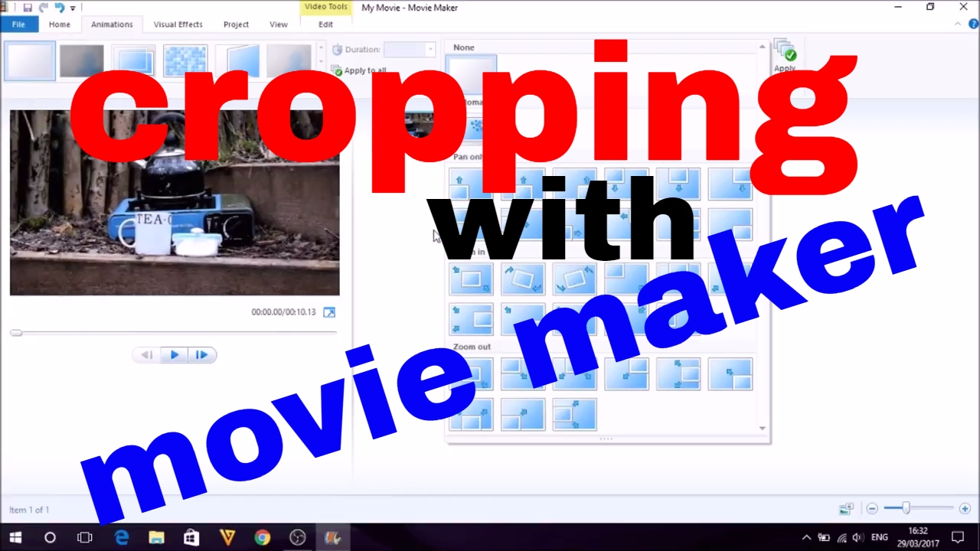Pick the second Zoom out effect thumbnail
The width and height of the screenshot is (980, 551).
tap(523, 374)
